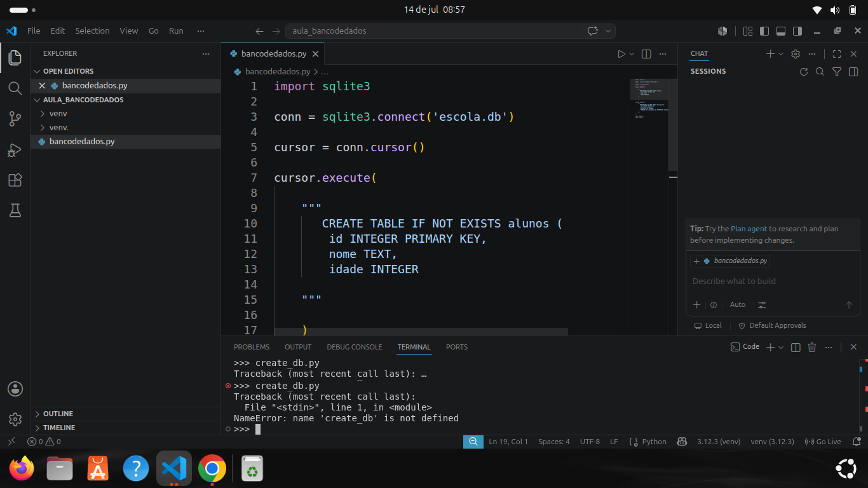Run the Python file with play icon

(621, 54)
